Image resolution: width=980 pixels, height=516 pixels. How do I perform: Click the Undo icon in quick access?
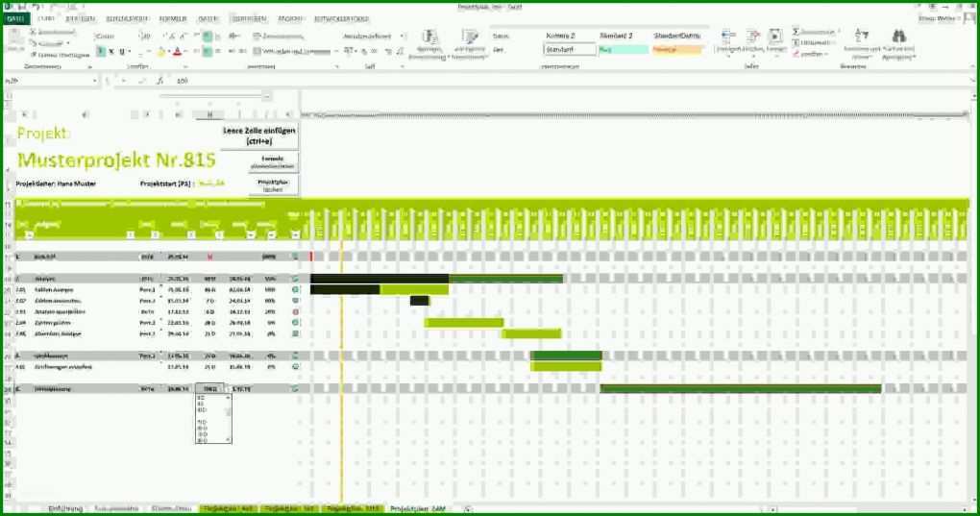[x=36, y=7]
